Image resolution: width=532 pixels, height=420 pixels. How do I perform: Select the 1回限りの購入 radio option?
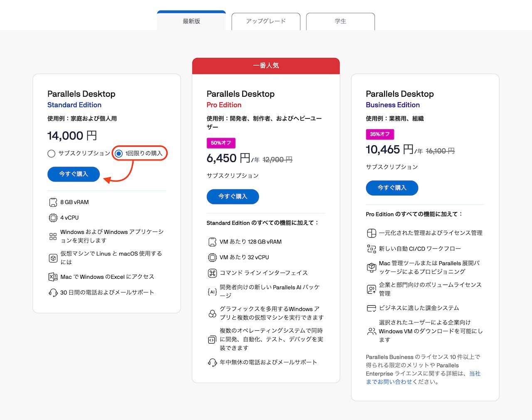[x=119, y=154]
